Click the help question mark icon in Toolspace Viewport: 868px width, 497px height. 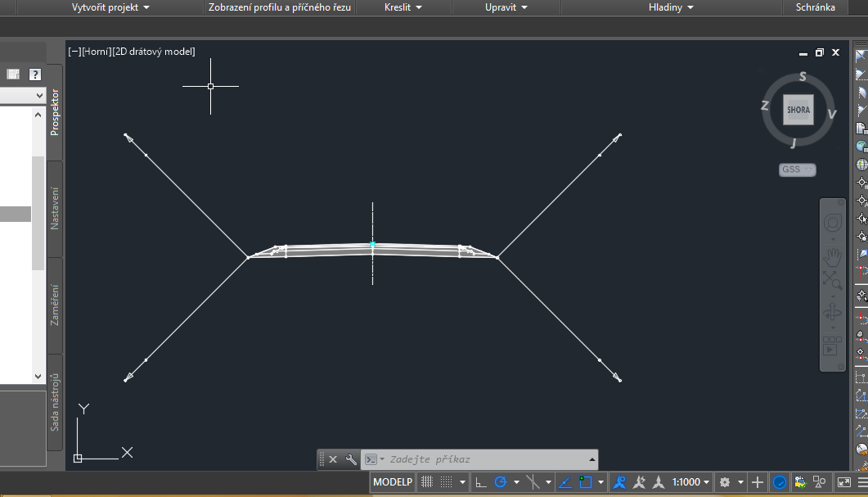pyautogui.click(x=35, y=75)
